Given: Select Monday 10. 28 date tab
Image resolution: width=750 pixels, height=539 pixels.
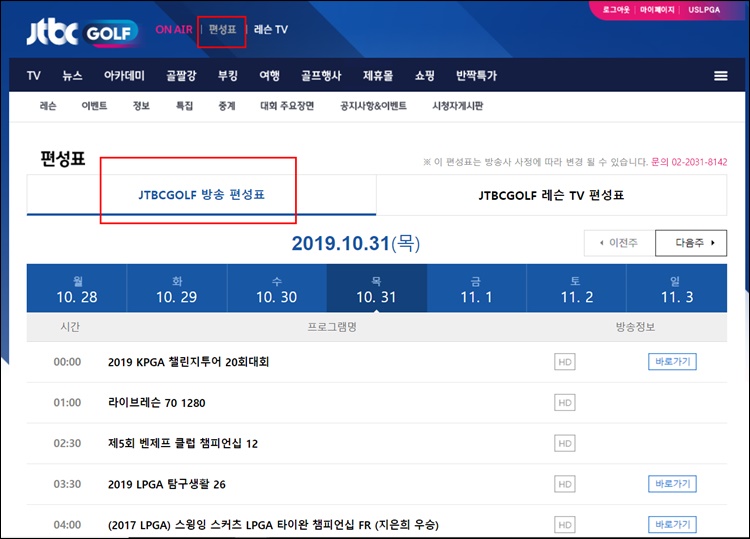Looking at the screenshot, I should click(x=77, y=288).
